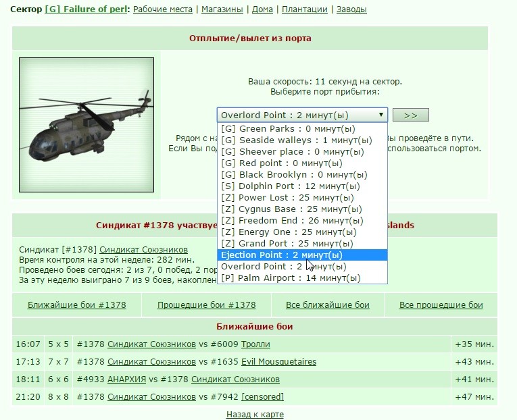This screenshot has width=517, height=420.
Task: Click the 7 x 7 battle size
Action: (58, 362)
